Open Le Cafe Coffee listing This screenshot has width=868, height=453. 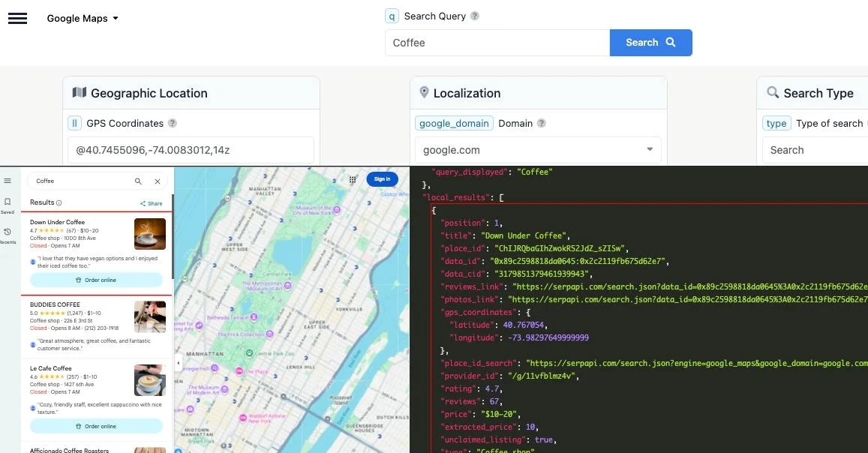[51, 367]
